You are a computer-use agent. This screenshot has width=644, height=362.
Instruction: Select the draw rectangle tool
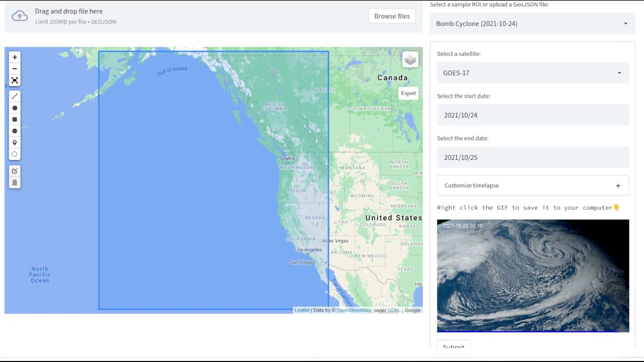pyautogui.click(x=15, y=119)
